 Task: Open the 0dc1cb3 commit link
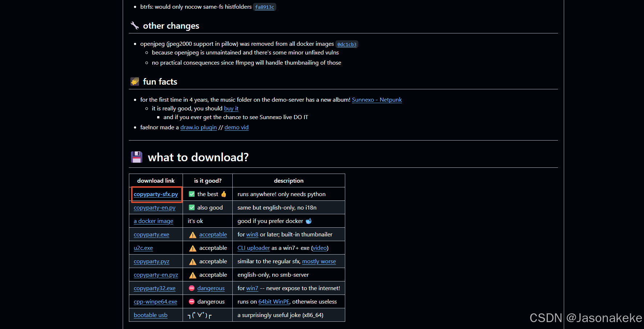pyautogui.click(x=347, y=44)
